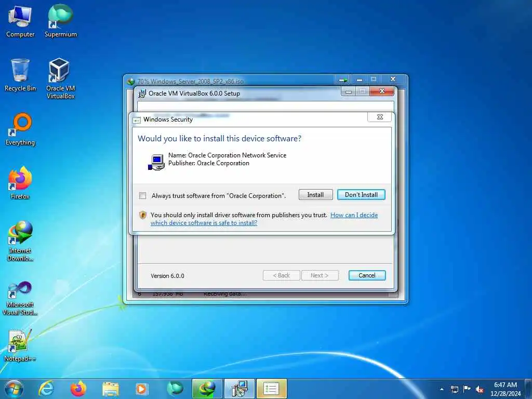Screen dimensions: 532x399
Task: Select 'Name: Oracle Corporation Network Service' text
Action: [228, 155]
